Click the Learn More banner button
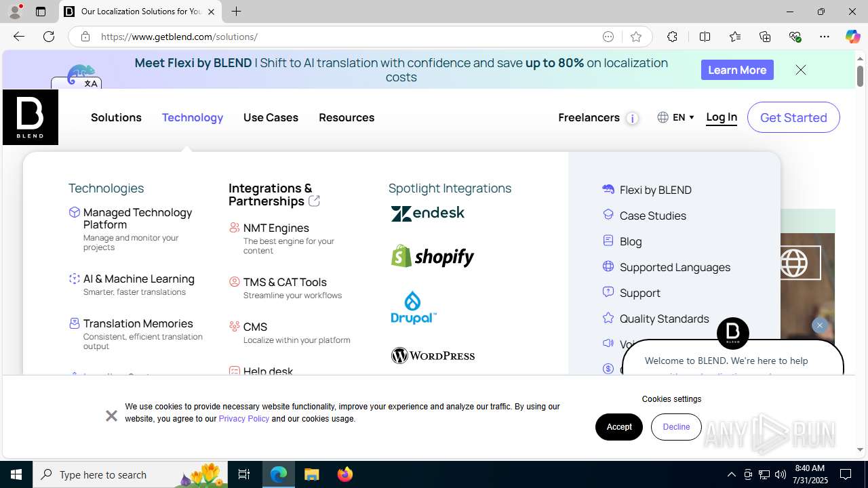 (737, 70)
